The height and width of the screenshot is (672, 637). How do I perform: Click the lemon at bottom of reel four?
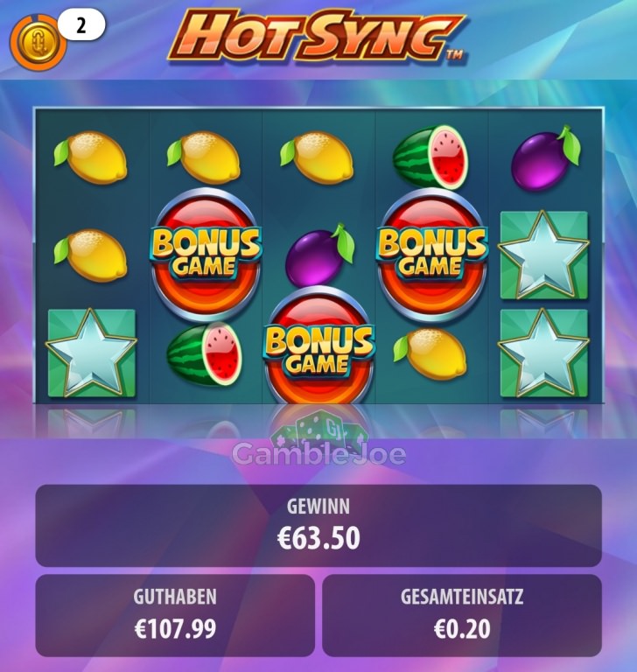click(x=430, y=353)
